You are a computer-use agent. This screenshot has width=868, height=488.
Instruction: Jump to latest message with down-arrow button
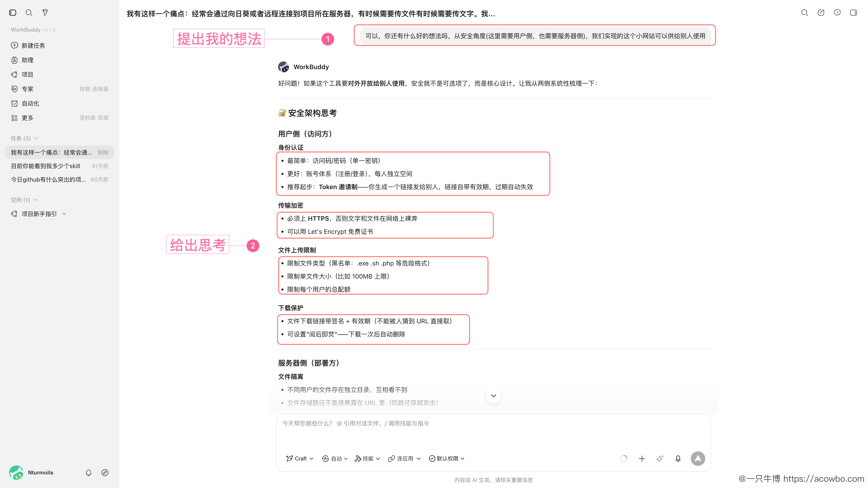tap(494, 396)
